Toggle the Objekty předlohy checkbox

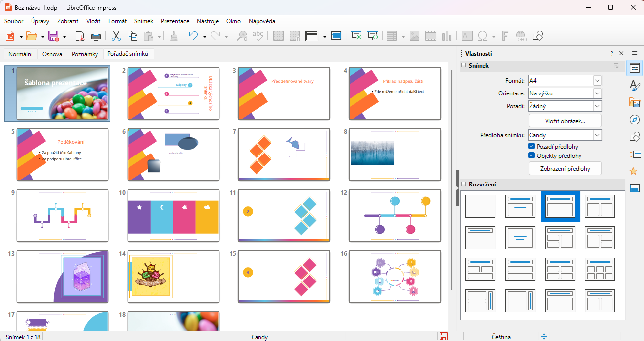pos(532,155)
